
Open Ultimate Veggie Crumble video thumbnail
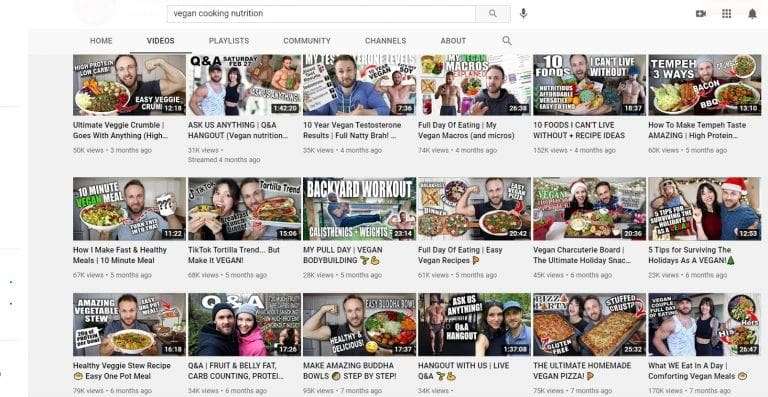pos(129,85)
